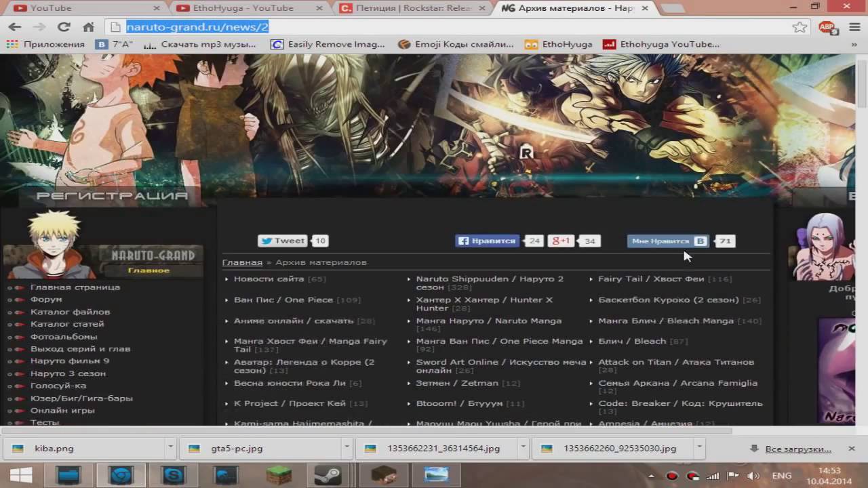The width and height of the screenshot is (868, 488).
Task: Expand options for 1353662260_92535030.jpg download
Action: 698,448
